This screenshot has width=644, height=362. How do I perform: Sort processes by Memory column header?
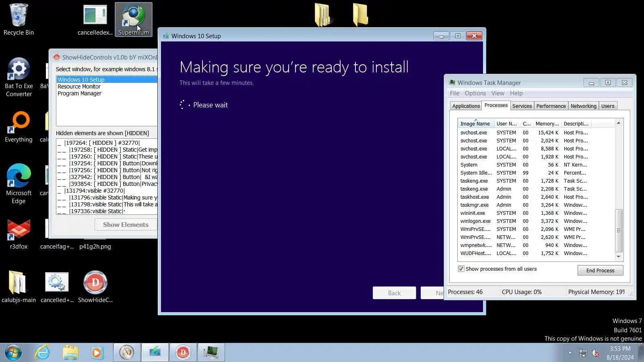pyautogui.click(x=547, y=123)
